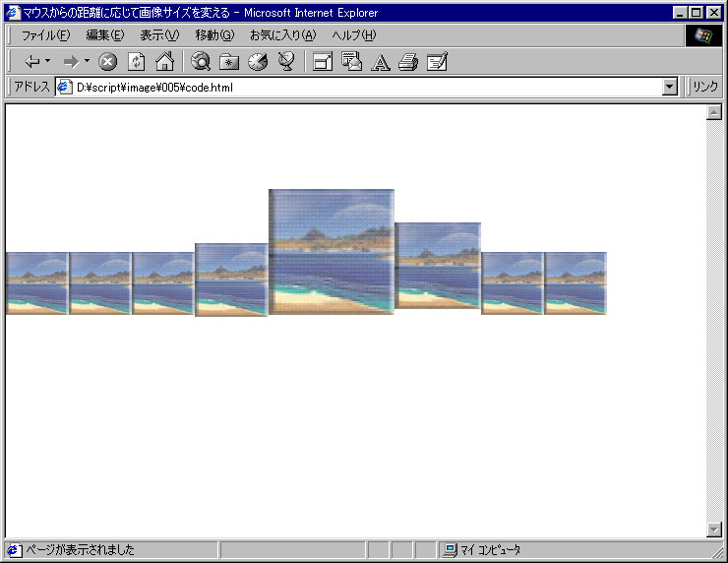Click the last beach image on the right

(x=576, y=283)
